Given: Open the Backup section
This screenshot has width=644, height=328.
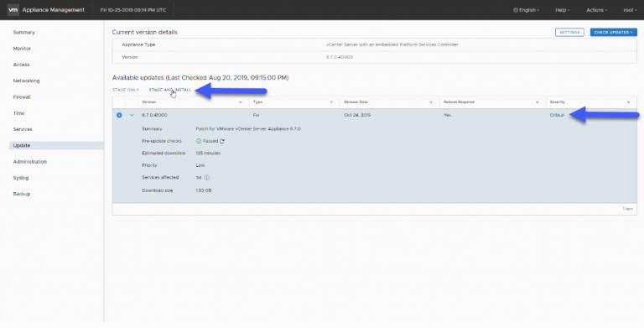Looking at the screenshot, I should click(22, 194).
